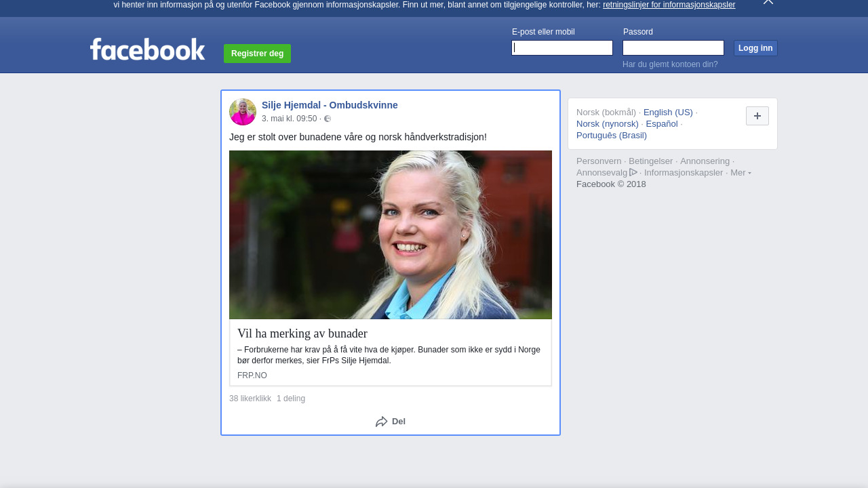Click the public globe privacy icon

[328, 119]
